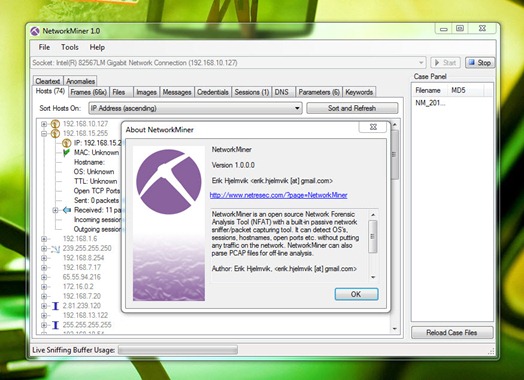Click the About description scroll up arrow
The width and height of the screenshot is (524, 380).
373,215
